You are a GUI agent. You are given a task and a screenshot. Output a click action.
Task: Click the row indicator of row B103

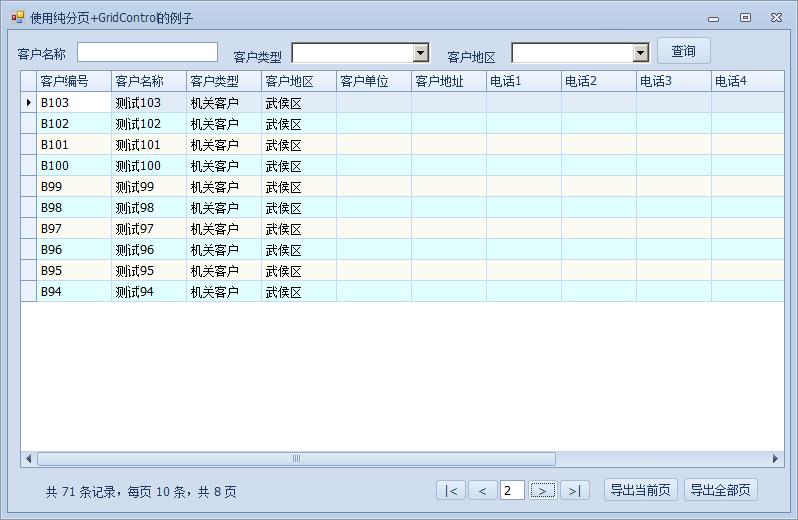point(28,103)
